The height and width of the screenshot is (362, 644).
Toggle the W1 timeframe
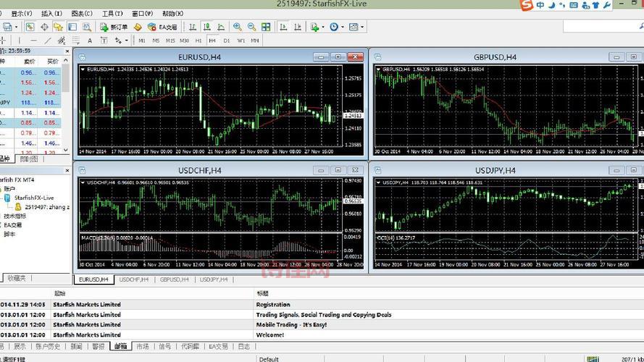(x=241, y=41)
